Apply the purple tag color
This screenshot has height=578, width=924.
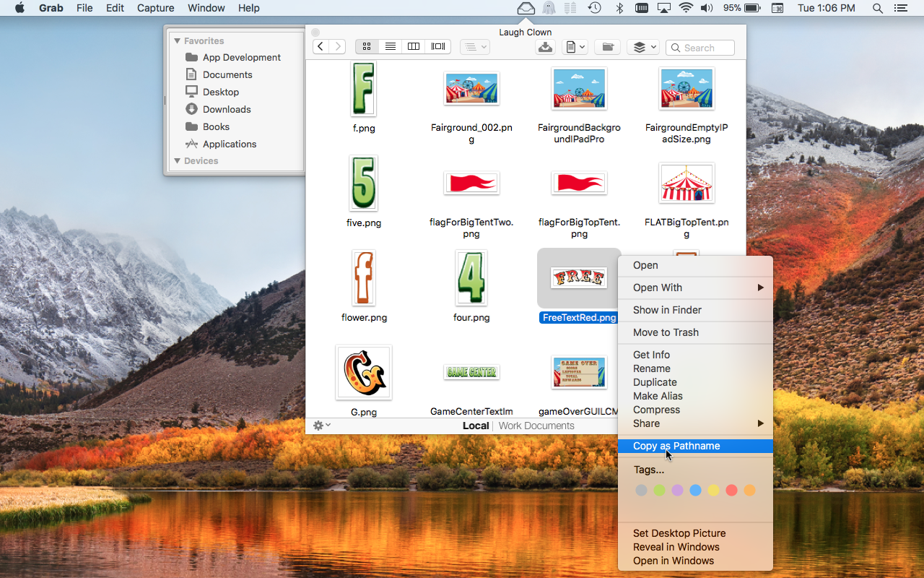(x=677, y=491)
